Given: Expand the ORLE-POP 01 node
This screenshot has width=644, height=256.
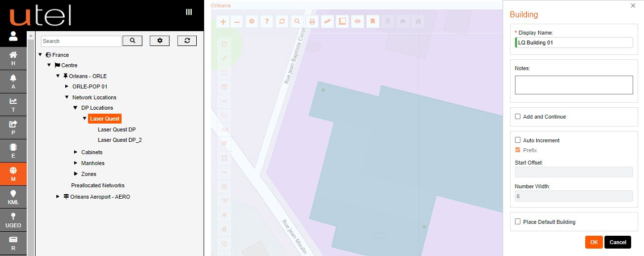Looking at the screenshot, I should 67,86.
